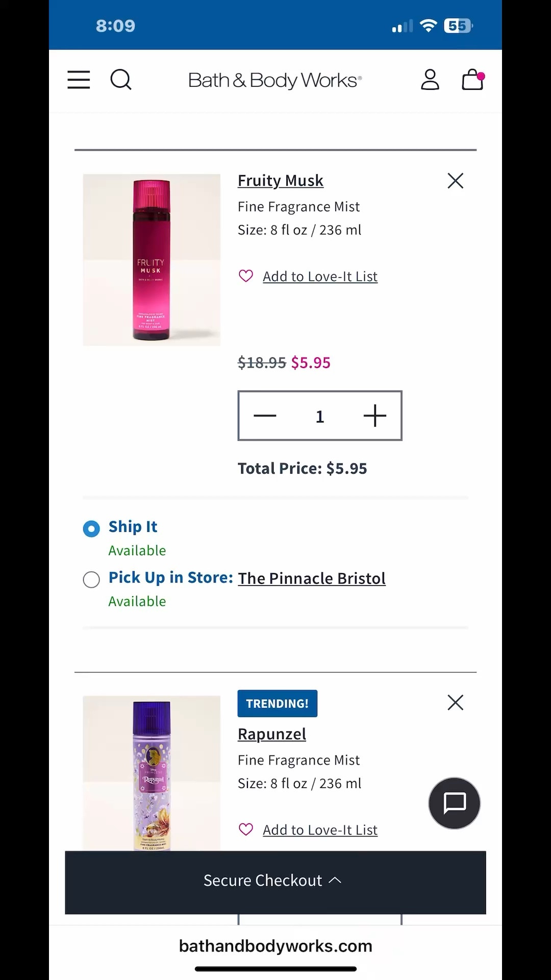Screen dimensions: 551x980
Task: Open the chat bubble for support
Action: (454, 803)
